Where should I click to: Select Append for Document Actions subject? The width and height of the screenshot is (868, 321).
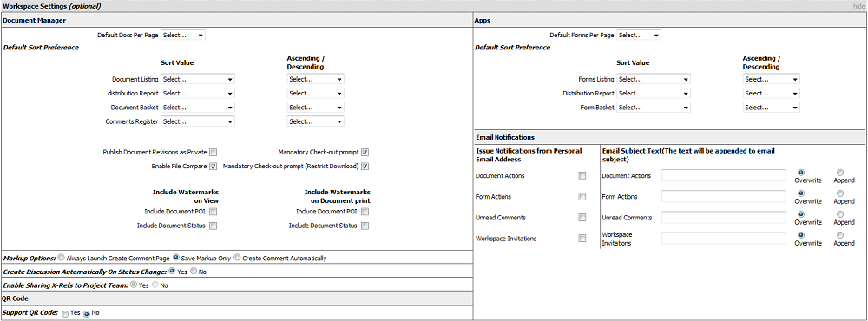pos(840,172)
